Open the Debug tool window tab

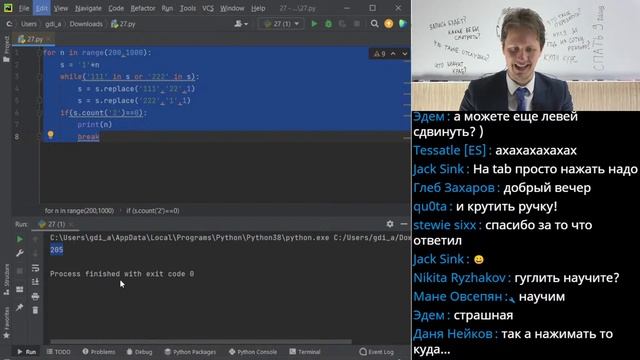coord(139,352)
